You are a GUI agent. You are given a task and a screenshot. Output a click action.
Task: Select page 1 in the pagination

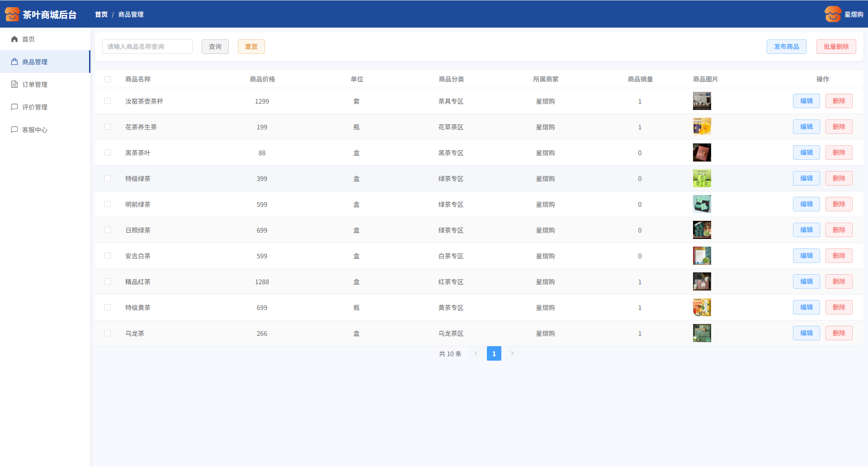click(x=494, y=354)
